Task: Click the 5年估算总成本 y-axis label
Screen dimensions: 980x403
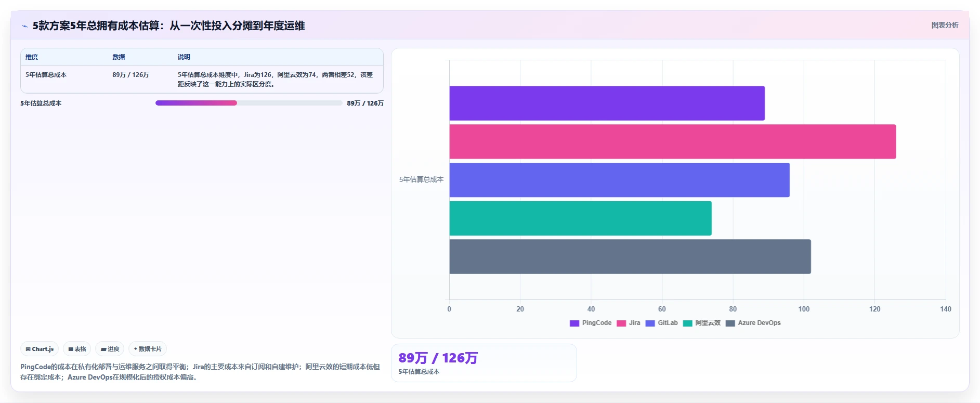Action: [421, 179]
